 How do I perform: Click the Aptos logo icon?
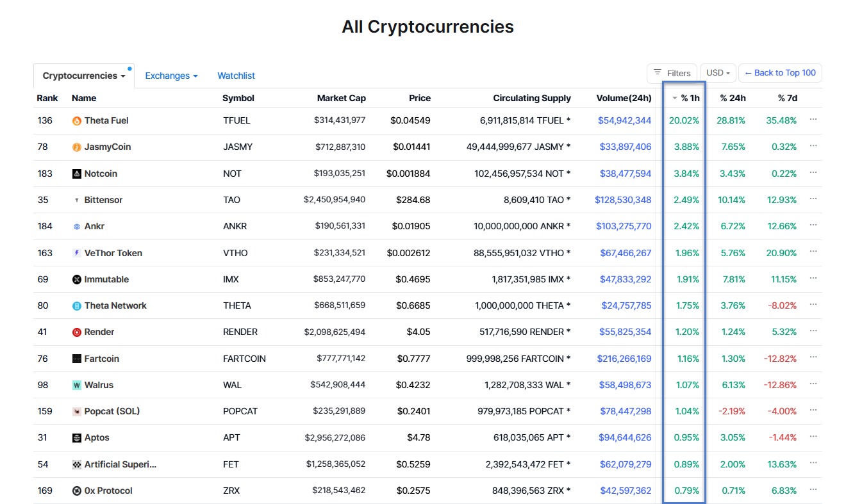(77, 438)
